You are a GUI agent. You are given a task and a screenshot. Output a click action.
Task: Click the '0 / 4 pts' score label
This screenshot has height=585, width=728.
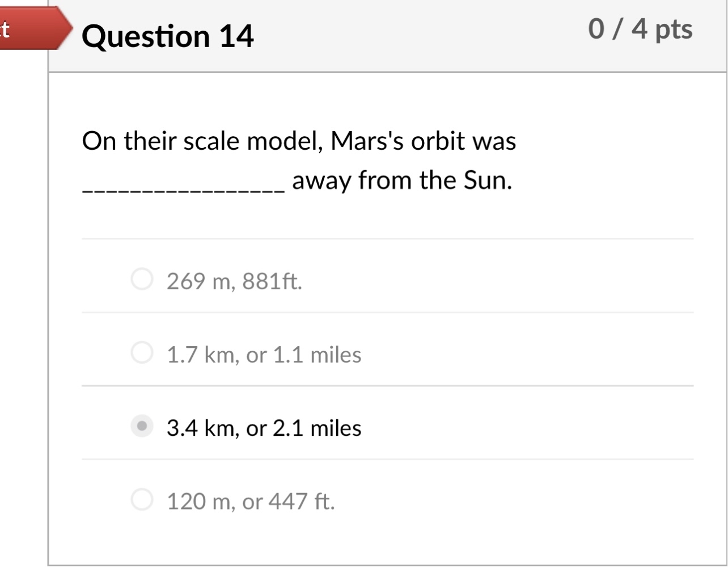640,28
